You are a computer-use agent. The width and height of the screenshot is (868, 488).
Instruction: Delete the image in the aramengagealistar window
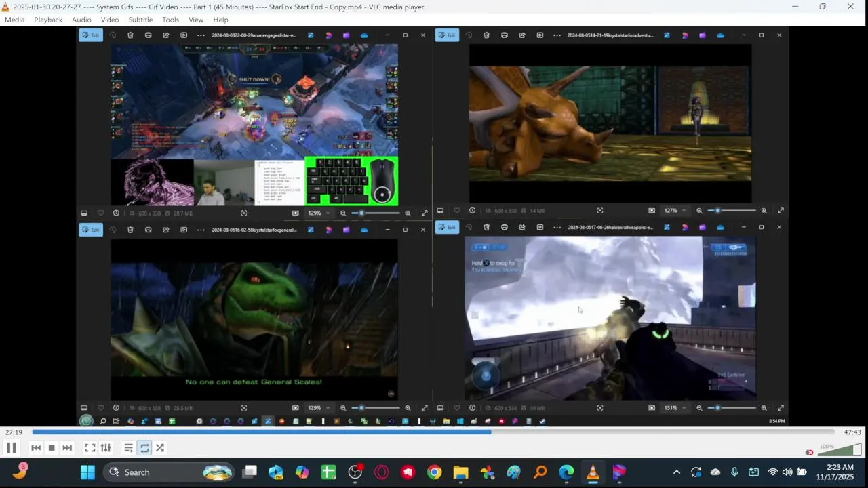130,35
